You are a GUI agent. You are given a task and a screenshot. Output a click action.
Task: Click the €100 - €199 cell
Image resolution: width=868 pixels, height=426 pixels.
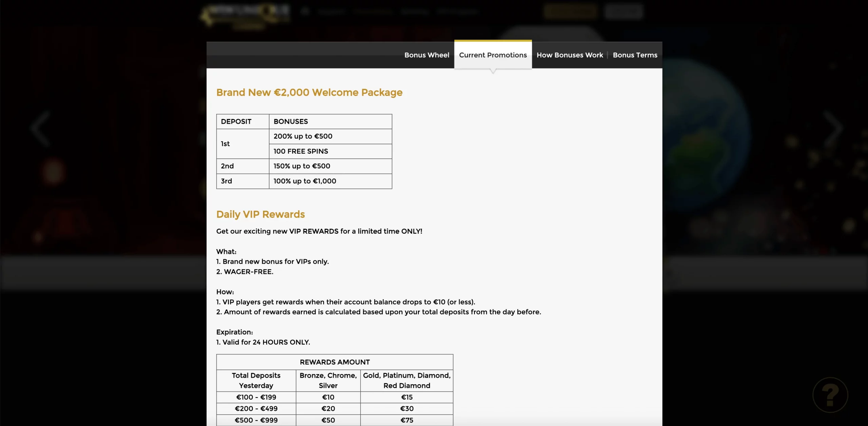pos(256,397)
